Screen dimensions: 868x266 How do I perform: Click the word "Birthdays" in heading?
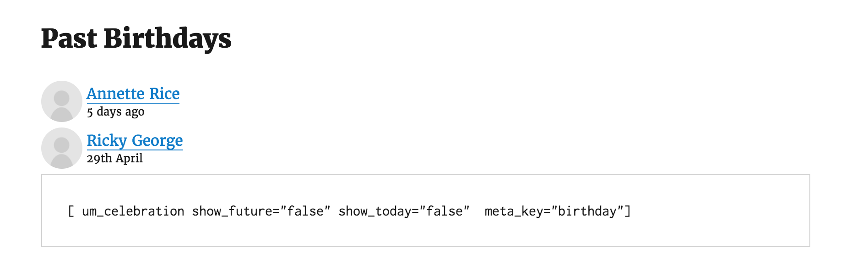point(168,39)
